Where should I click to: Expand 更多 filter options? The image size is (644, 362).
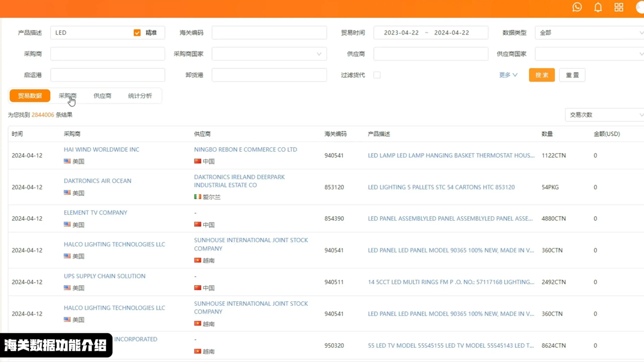pos(508,75)
